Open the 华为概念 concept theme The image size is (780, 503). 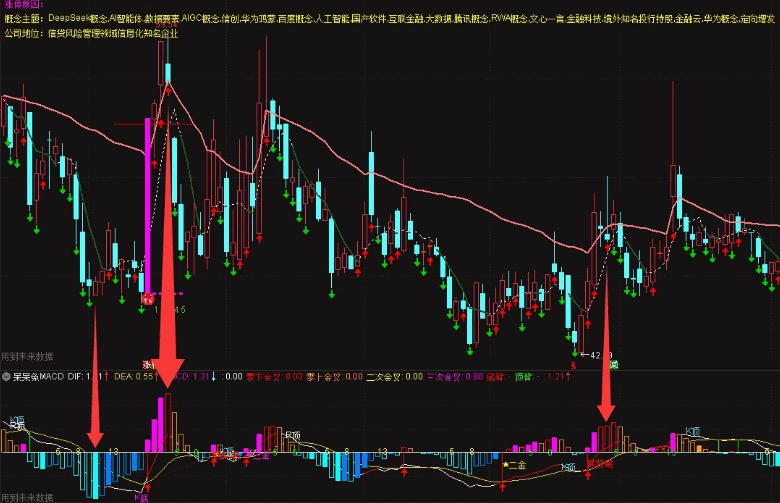(x=721, y=19)
